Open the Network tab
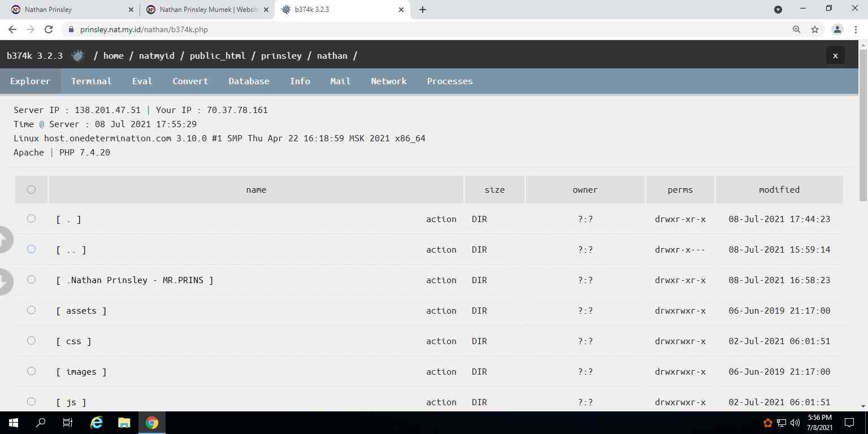 coord(389,81)
